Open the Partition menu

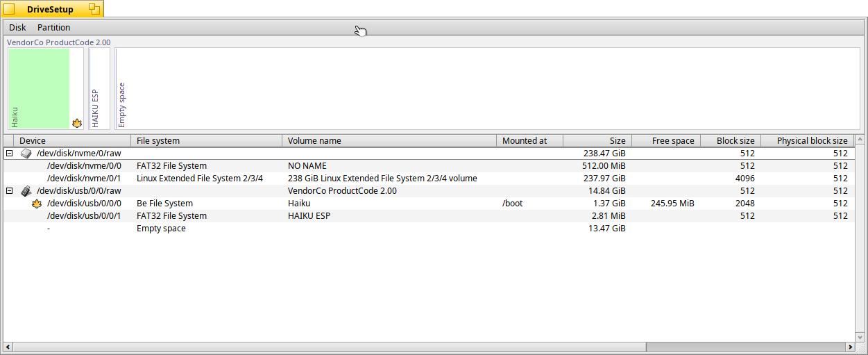click(53, 28)
